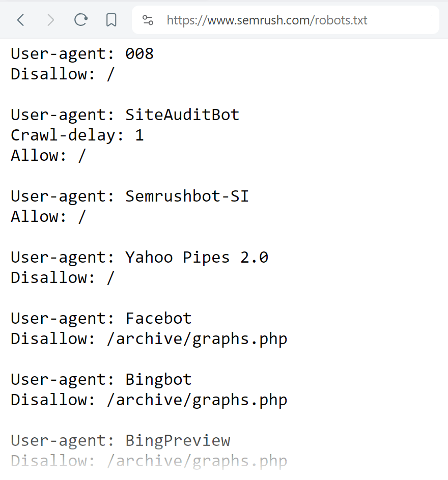The image size is (448, 480).
Task: Click the line 'User-agent: 008'
Action: coord(81,53)
